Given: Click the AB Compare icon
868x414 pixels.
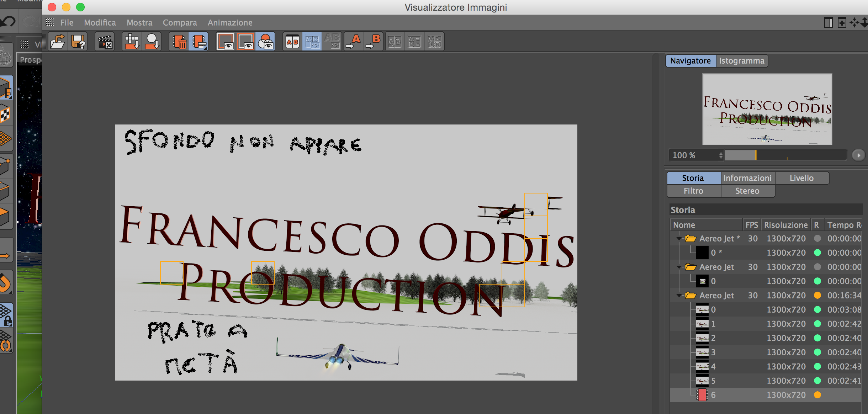Looking at the screenshot, I should [x=292, y=42].
